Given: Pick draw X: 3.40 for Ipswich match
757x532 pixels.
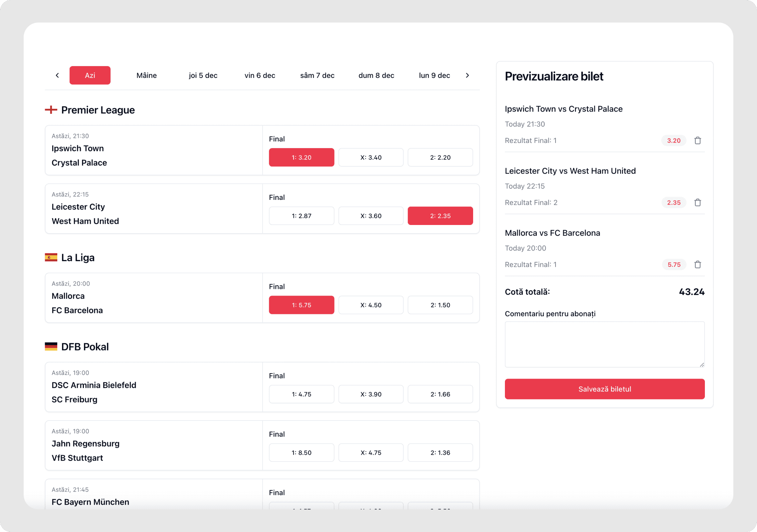Looking at the screenshot, I should [x=371, y=157].
